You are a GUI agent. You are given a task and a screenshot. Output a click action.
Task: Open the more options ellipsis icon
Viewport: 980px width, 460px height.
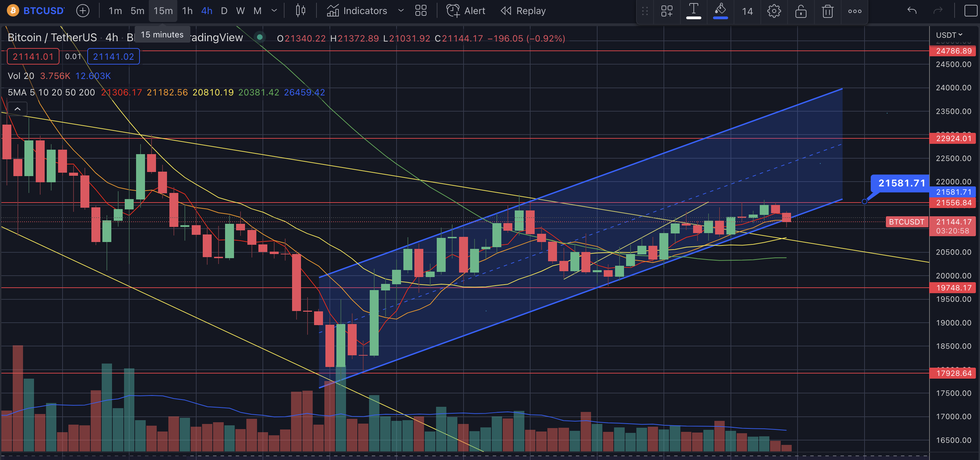click(855, 11)
